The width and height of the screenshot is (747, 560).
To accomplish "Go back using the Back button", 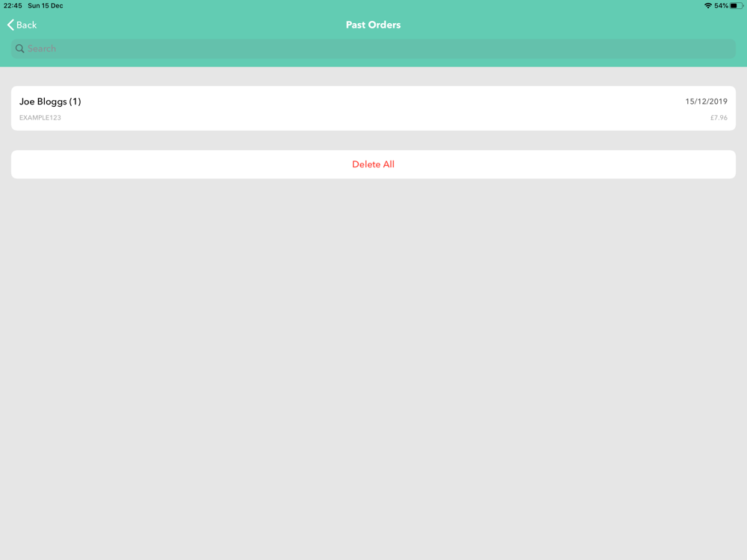I will [x=22, y=25].
